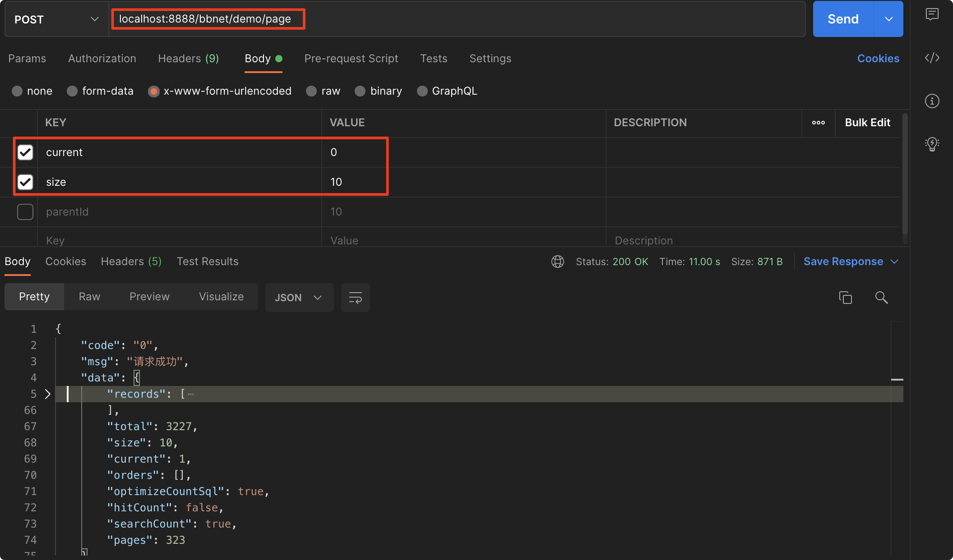
Task: Uncheck the current parameter checkbox
Action: coord(25,152)
